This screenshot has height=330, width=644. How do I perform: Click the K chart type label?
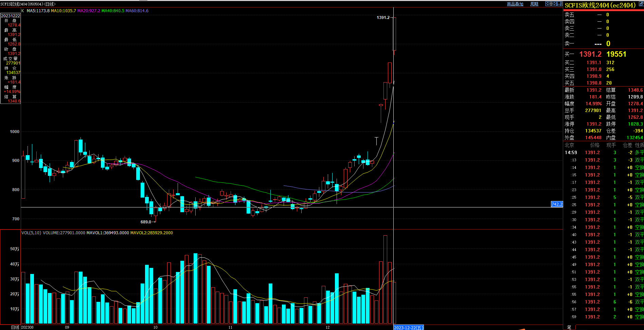23,11
